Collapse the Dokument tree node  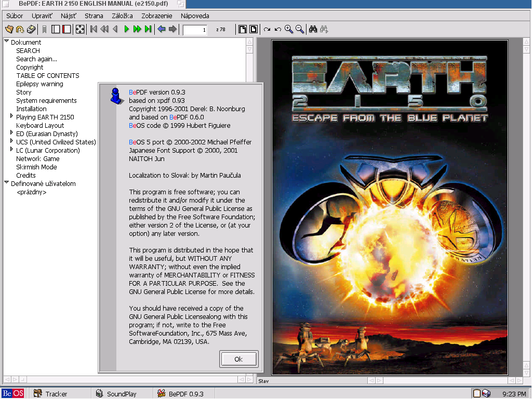pyautogui.click(x=7, y=42)
